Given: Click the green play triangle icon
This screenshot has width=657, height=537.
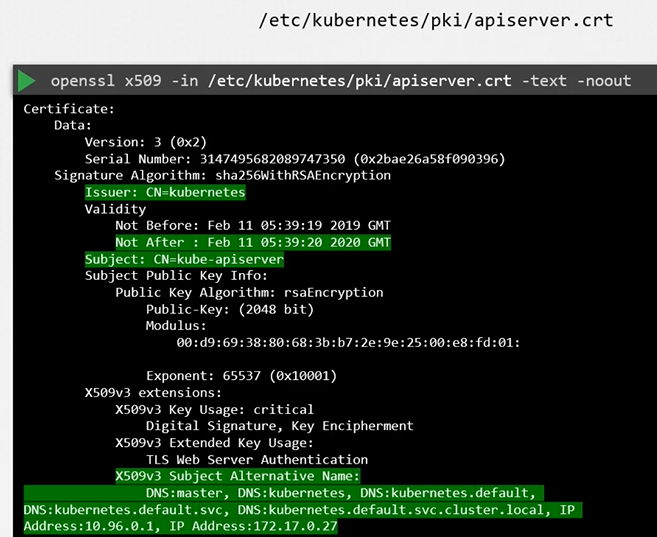Looking at the screenshot, I should (27, 81).
